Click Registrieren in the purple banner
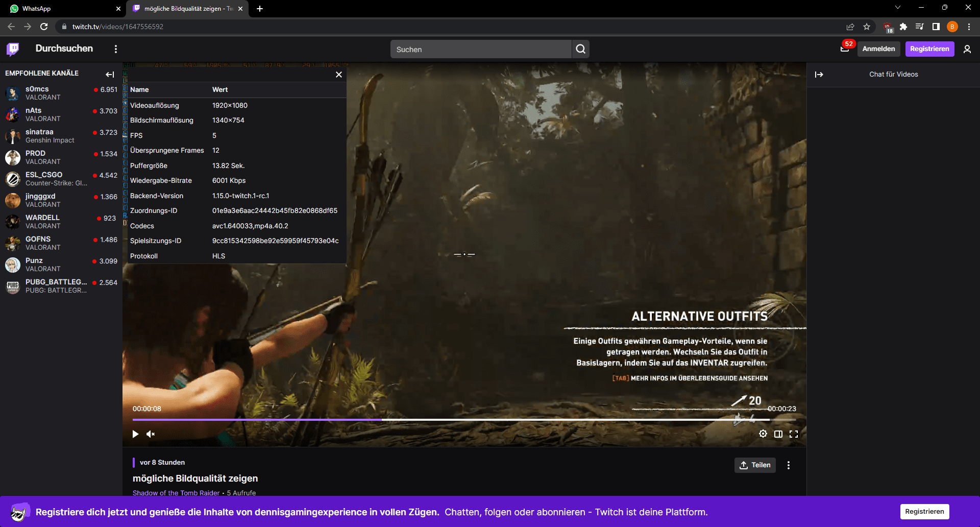Viewport: 980px width, 527px height. pyautogui.click(x=924, y=512)
